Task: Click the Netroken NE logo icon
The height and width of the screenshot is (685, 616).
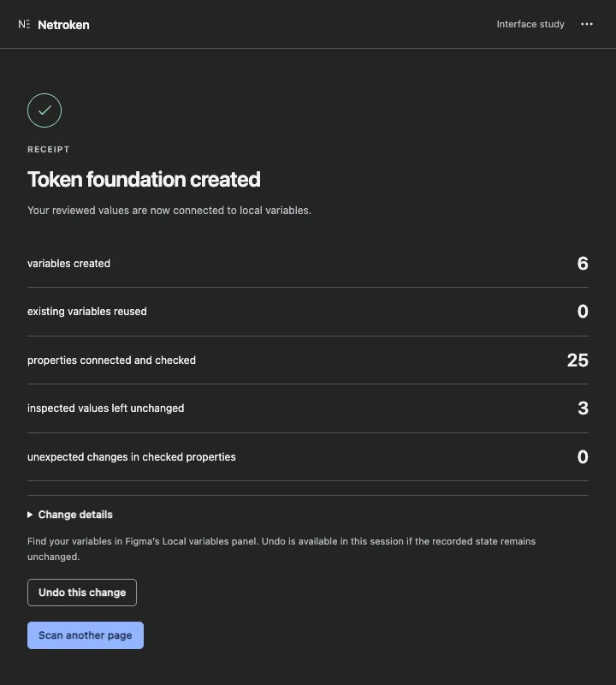Action: pos(24,25)
